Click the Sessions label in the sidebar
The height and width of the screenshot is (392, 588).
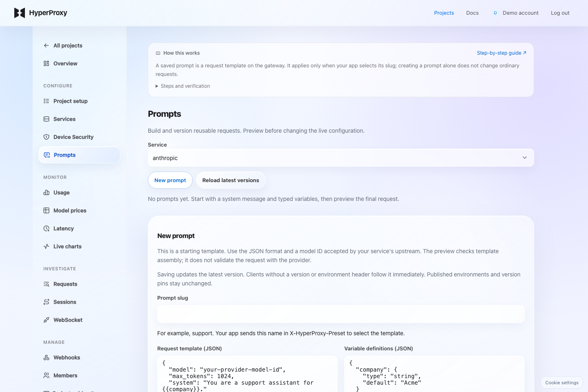point(65,302)
